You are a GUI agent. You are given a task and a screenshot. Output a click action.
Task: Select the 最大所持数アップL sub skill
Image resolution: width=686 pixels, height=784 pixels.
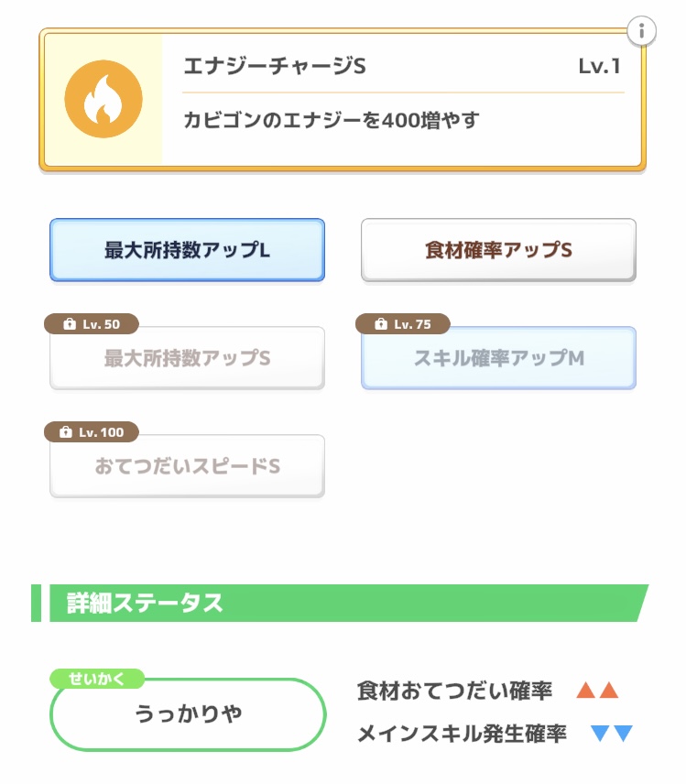[187, 249]
